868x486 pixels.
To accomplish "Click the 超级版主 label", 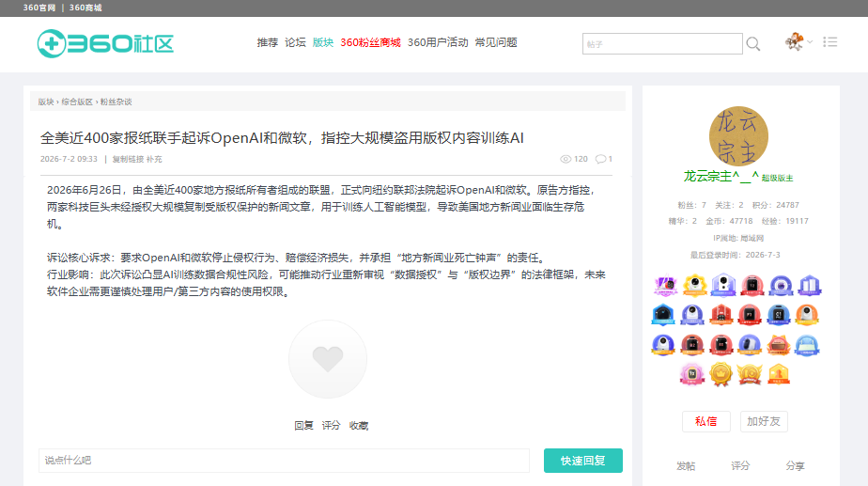I will (x=777, y=178).
